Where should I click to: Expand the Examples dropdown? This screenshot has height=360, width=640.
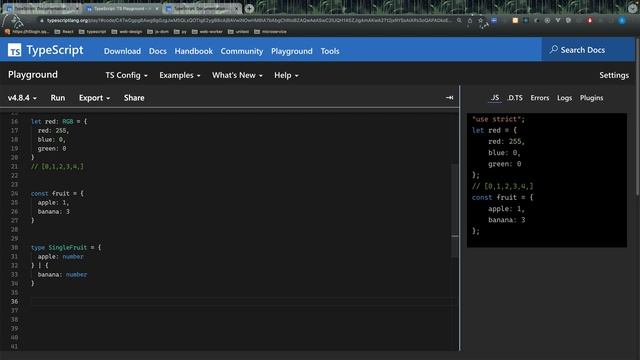(x=180, y=75)
